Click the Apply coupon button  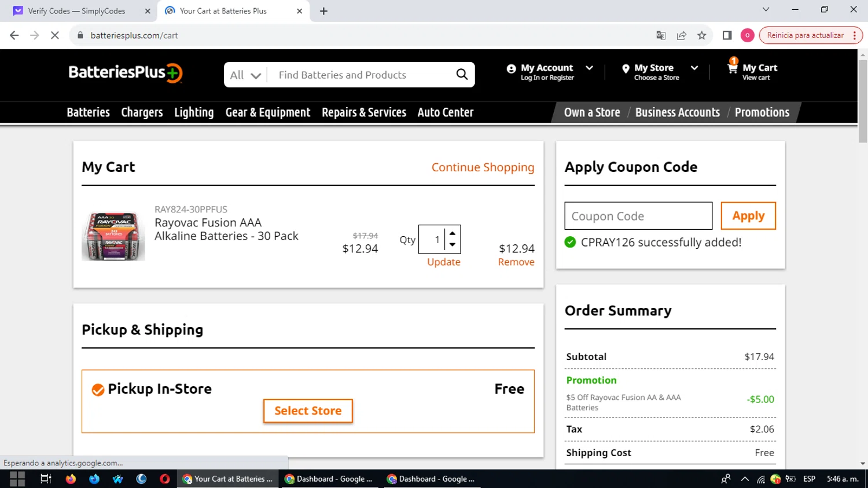tap(748, 216)
